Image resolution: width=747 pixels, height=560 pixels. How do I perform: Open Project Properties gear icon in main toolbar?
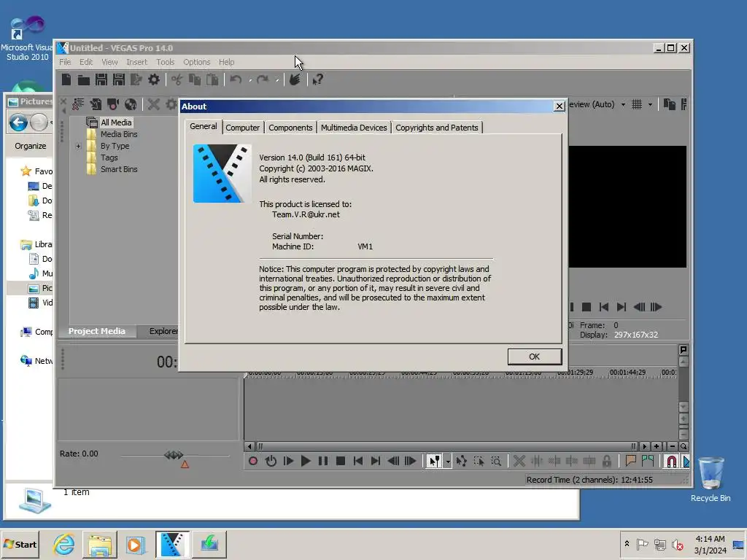[x=153, y=79]
